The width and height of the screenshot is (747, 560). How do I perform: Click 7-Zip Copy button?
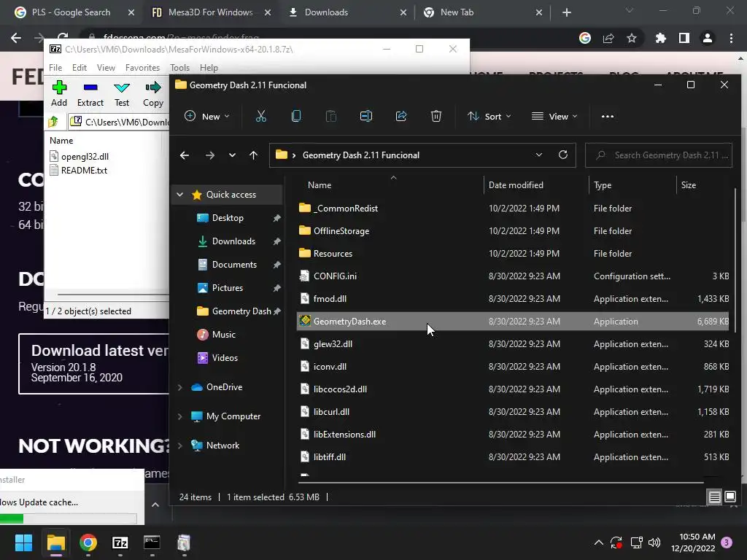[153, 94]
